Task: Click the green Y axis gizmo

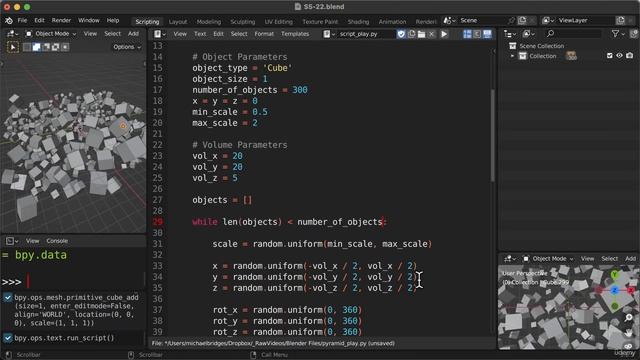Action: click(x=614, y=275)
